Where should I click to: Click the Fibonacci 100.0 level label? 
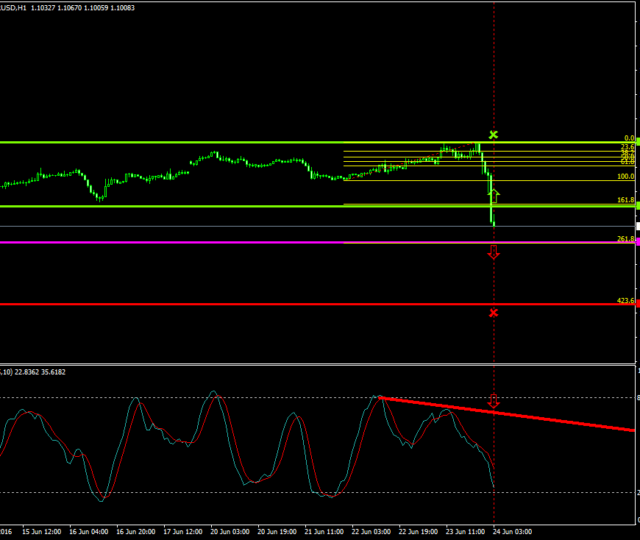coord(626,176)
